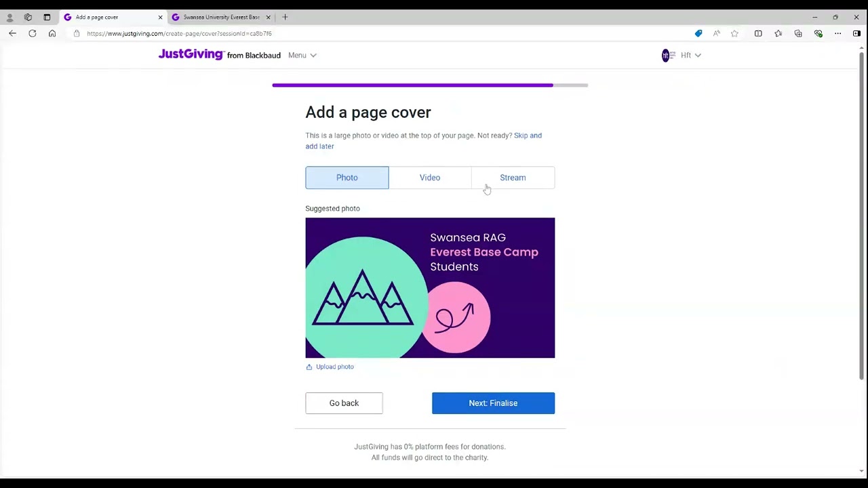
Task: Open a new browser tab
Action: [285, 17]
